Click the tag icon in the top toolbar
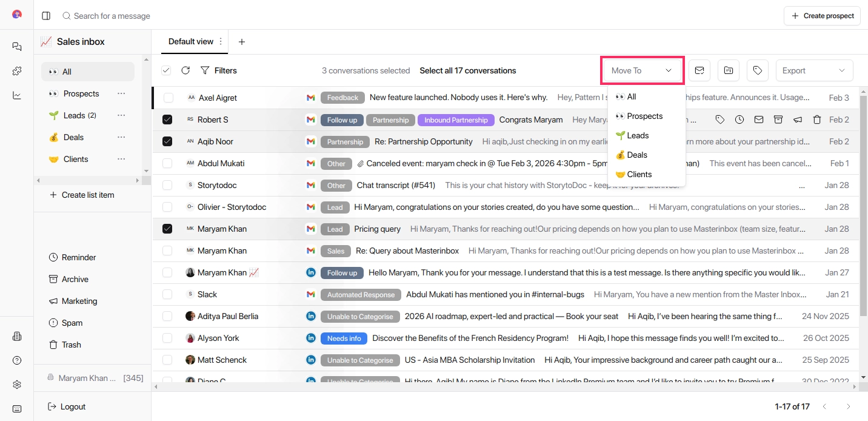The height and width of the screenshot is (421, 868). (757, 70)
